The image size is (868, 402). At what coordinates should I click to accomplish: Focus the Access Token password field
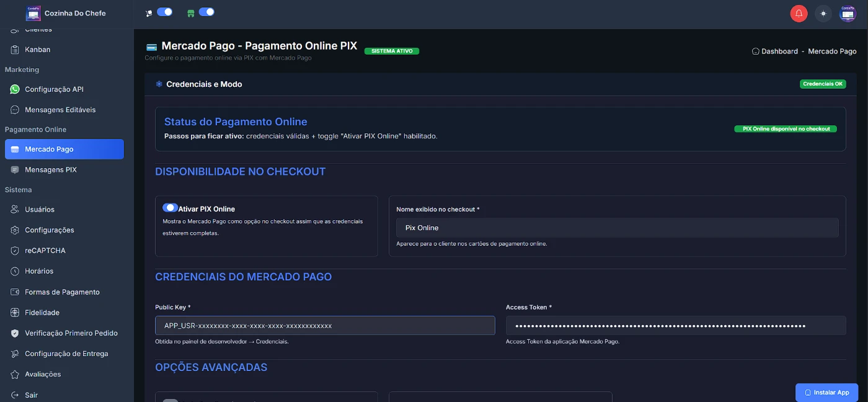point(676,326)
